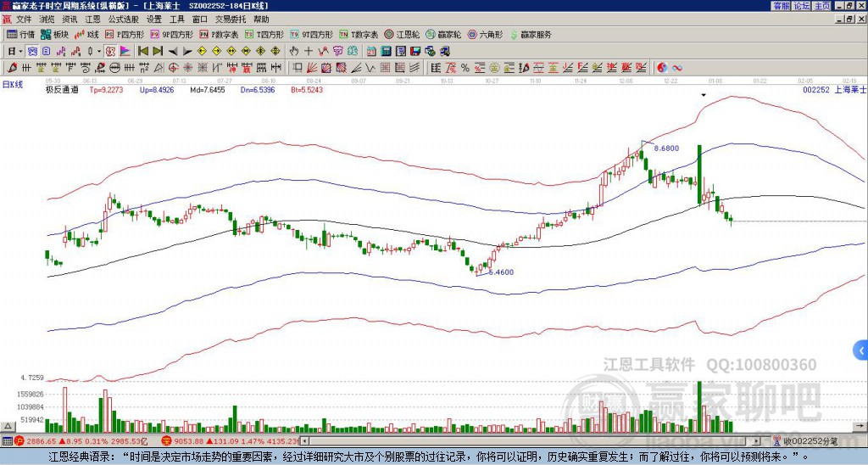Viewport: 868px width, 465px height.
Task: Open the 江恩 menu
Action: (93, 20)
